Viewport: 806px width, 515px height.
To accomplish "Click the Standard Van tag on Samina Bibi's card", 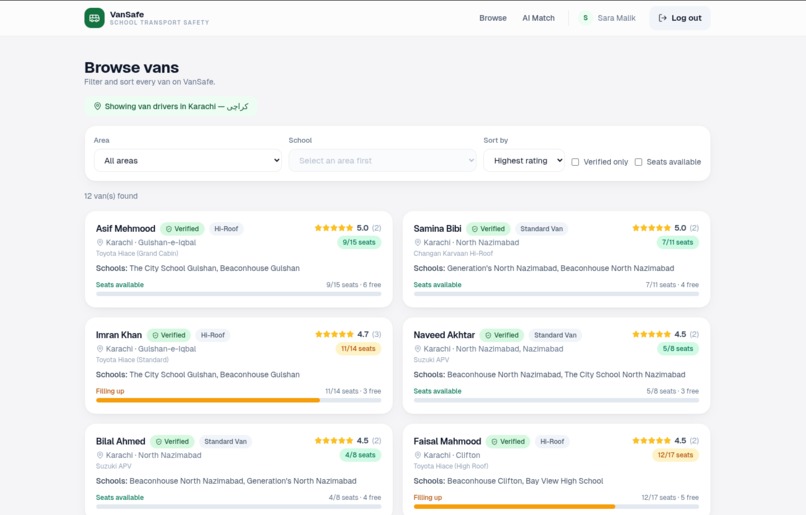I will (x=541, y=229).
